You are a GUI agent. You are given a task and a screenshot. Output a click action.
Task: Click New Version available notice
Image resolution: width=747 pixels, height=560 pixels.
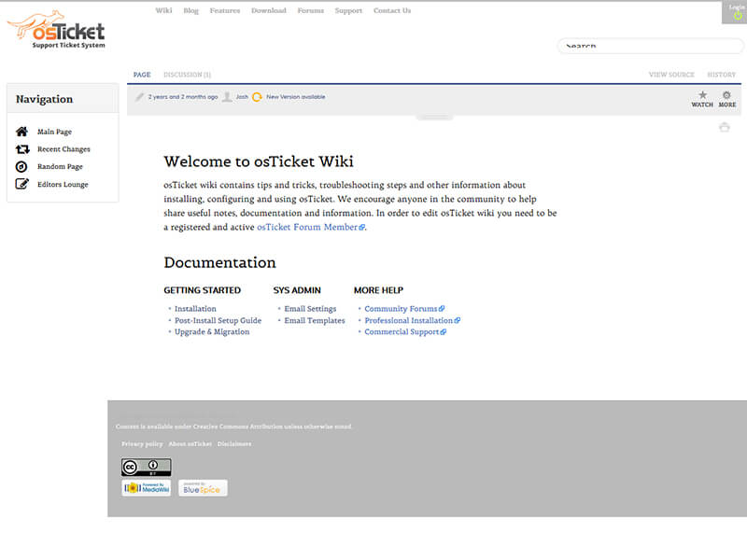pos(296,97)
